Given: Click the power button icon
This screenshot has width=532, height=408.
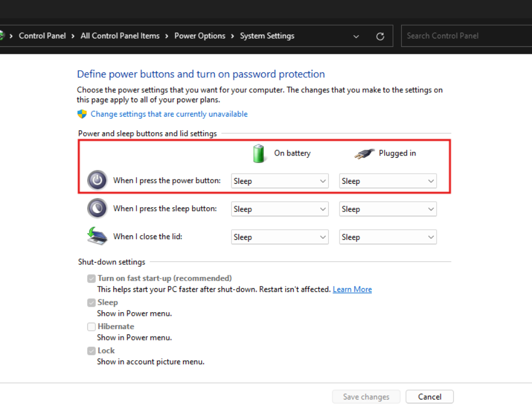Looking at the screenshot, I should pyautogui.click(x=97, y=180).
